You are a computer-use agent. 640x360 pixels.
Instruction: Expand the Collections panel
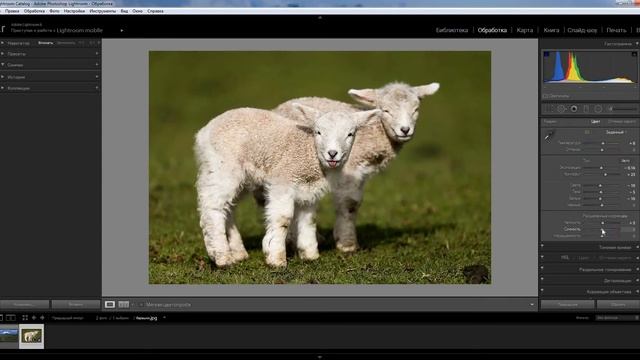point(2,88)
